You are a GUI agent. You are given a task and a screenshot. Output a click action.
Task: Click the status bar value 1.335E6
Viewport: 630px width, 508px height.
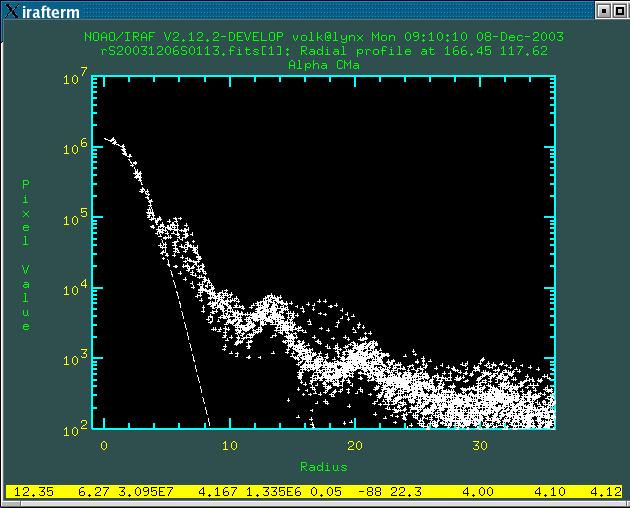[x=274, y=492]
